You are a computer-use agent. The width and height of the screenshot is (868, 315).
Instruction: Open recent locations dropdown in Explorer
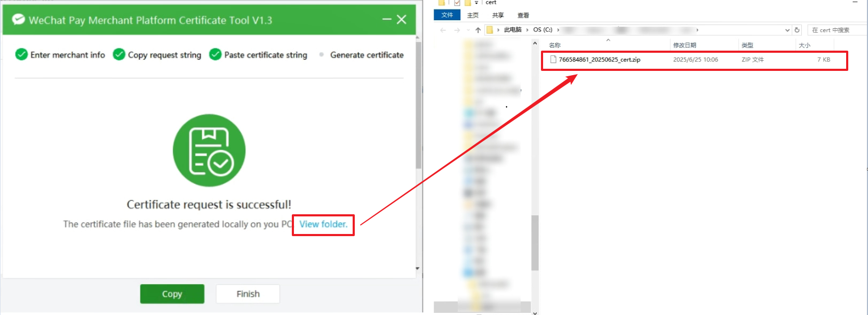[x=468, y=30]
